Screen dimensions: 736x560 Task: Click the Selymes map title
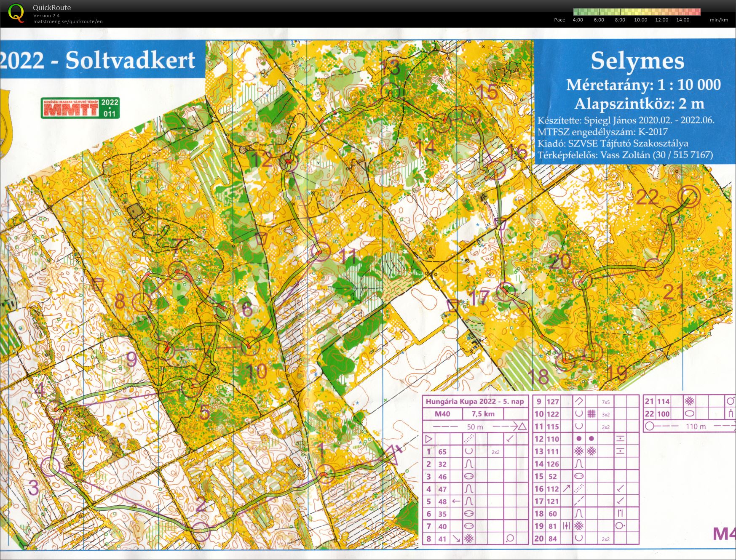point(637,61)
